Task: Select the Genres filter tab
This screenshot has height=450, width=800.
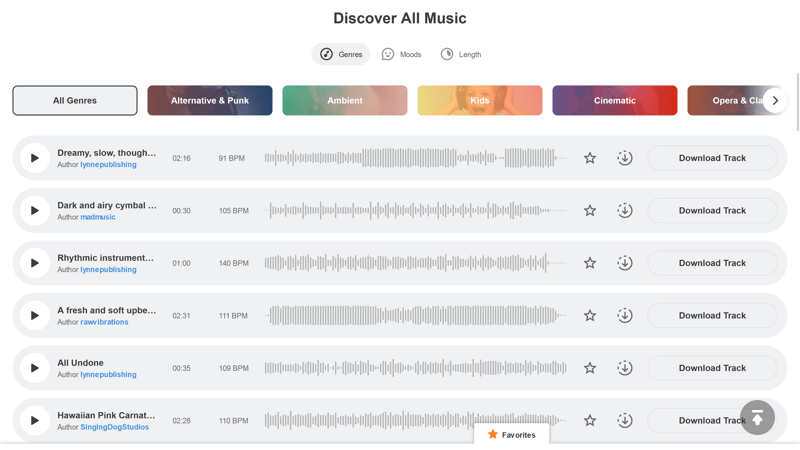Action: pyautogui.click(x=341, y=54)
